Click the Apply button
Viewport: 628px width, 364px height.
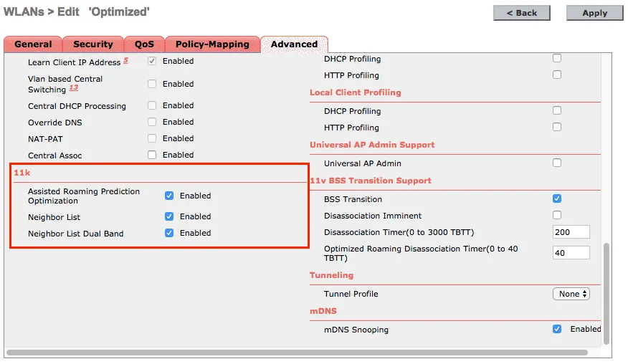click(594, 13)
